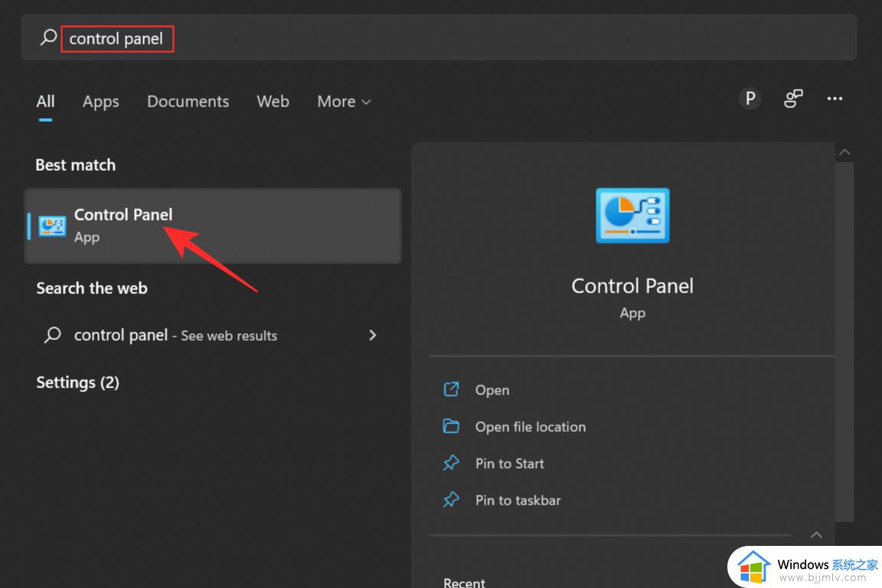Viewport: 882px width, 588px height.
Task: Click the "Best match" heading
Action: [75, 165]
